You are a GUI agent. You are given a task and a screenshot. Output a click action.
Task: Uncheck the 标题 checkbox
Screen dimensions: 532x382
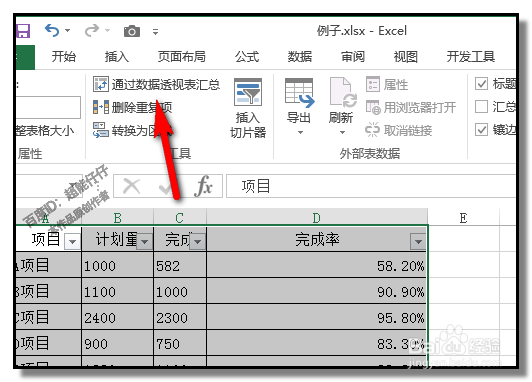(481, 83)
